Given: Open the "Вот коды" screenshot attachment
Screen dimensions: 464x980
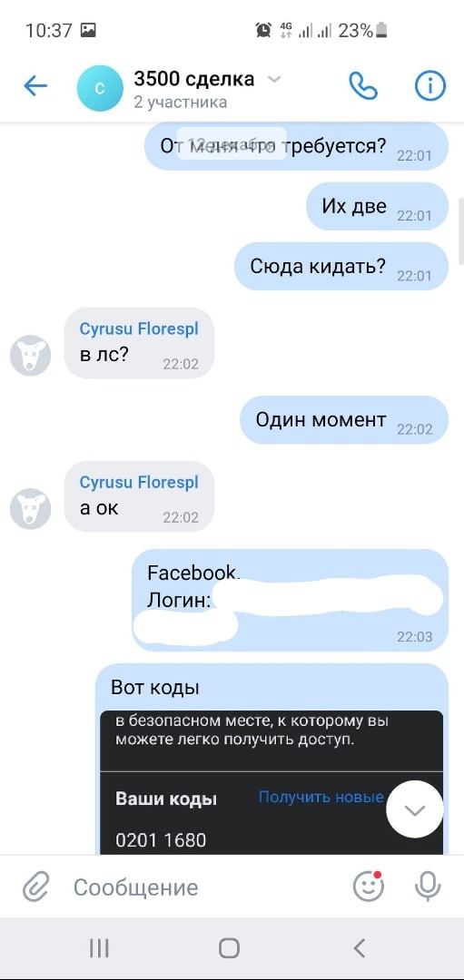Looking at the screenshot, I should (x=271, y=782).
